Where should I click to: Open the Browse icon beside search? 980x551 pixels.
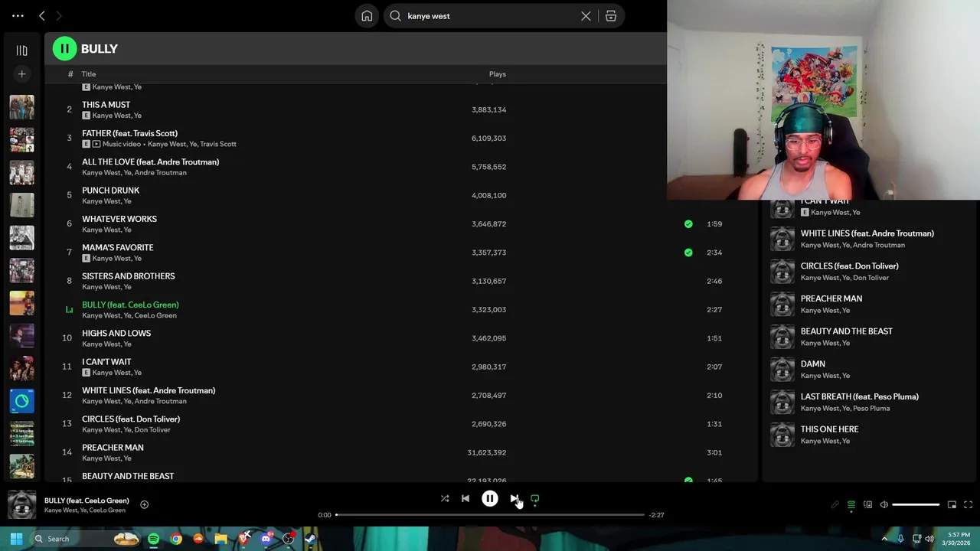(x=611, y=15)
